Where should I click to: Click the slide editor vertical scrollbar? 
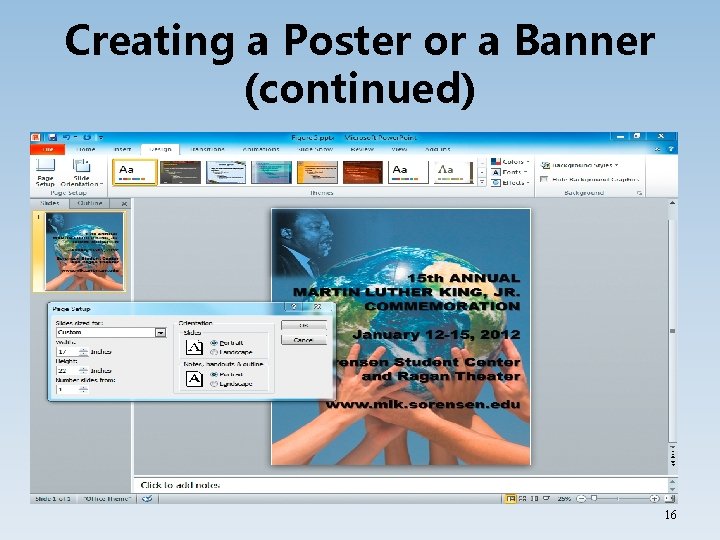point(672,331)
